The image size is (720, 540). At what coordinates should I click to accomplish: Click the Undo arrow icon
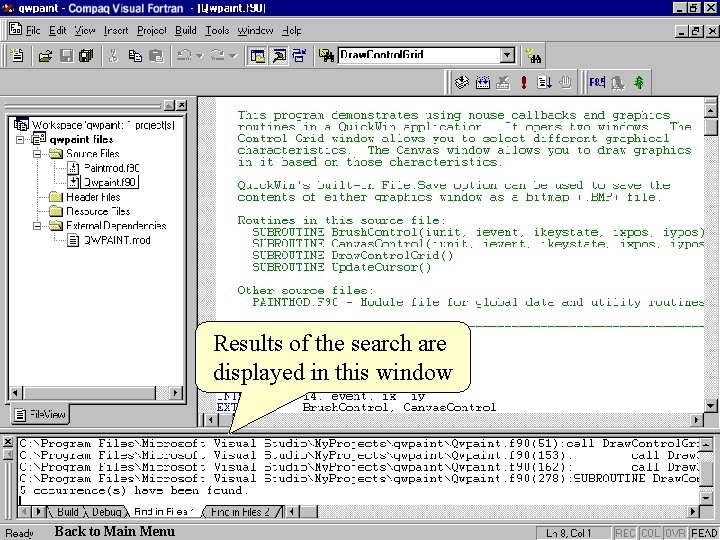[185, 56]
